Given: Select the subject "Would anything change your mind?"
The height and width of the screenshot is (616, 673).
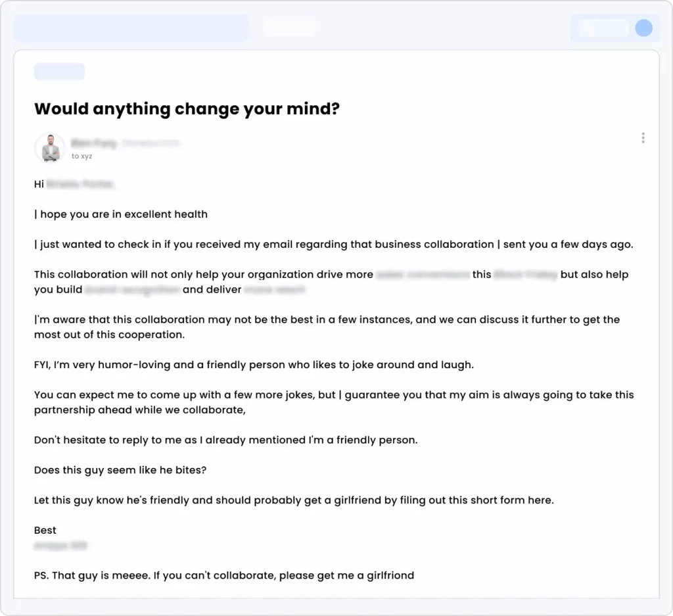Looking at the screenshot, I should [187, 108].
